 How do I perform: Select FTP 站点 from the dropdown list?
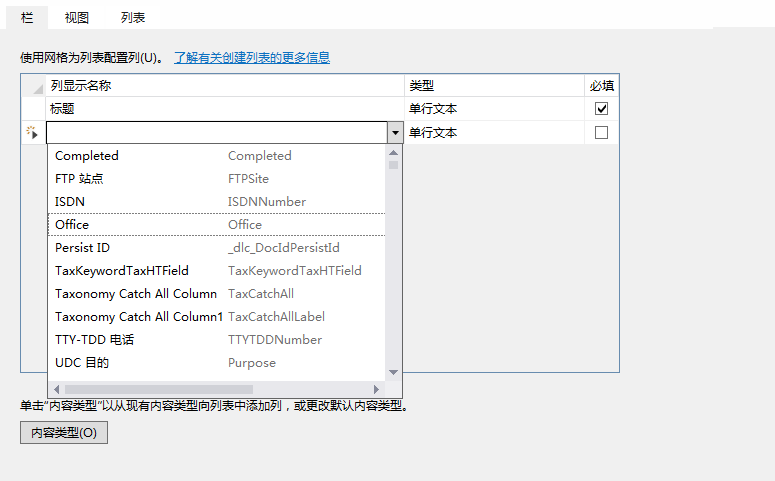pos(216,178)
